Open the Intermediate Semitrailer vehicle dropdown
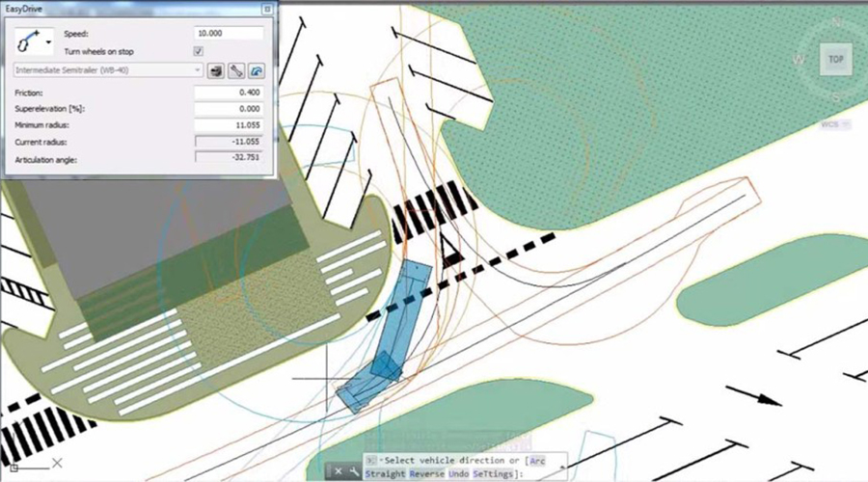The width and height of the screenshot is (868, 482). [x=108, y=70]
